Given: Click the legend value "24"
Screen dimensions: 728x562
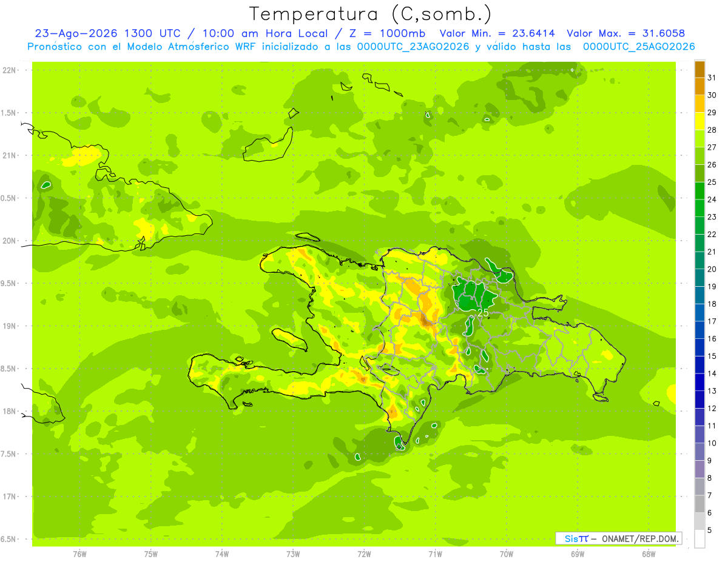Looking at the screenshot, I should coord(712,199).
